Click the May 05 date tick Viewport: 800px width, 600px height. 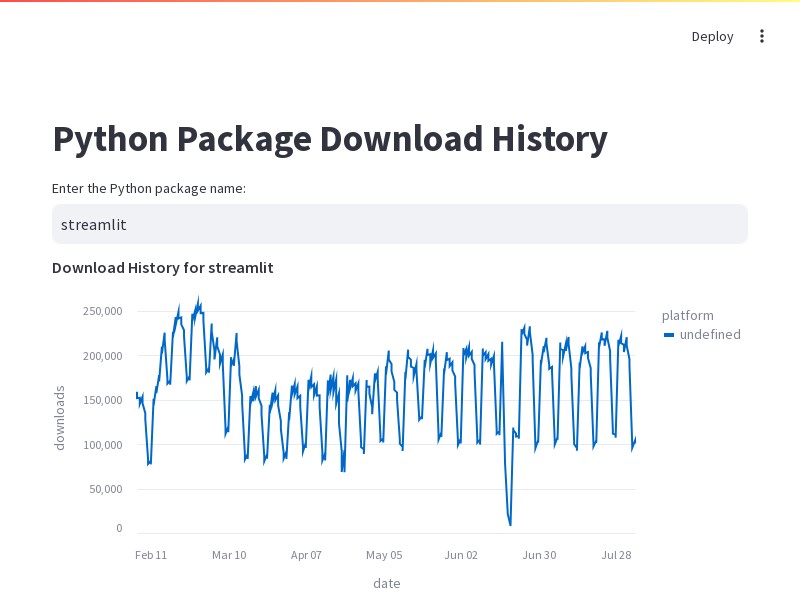click(384, 555)
